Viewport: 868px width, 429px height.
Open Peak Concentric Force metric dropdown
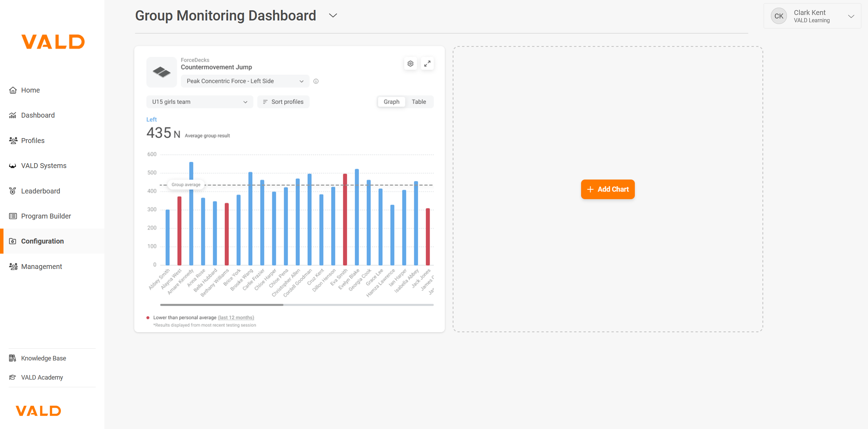[x=245, y=81]
